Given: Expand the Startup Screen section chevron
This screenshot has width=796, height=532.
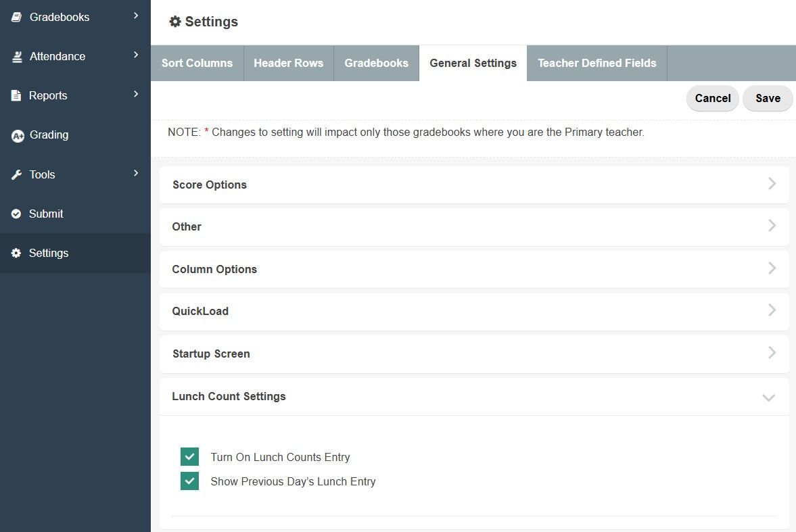Looking at the screenshot, I should (772, 352).
